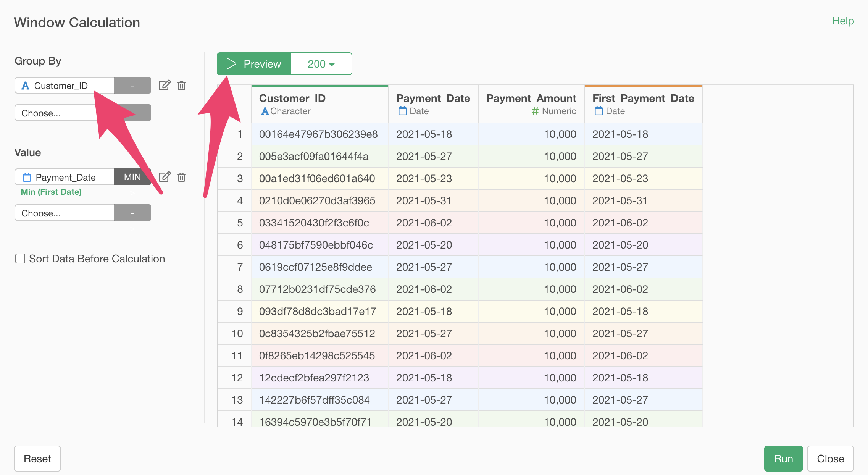Open the 200 rows preview dropdown

pyautogui.click(x=321, y=64)
